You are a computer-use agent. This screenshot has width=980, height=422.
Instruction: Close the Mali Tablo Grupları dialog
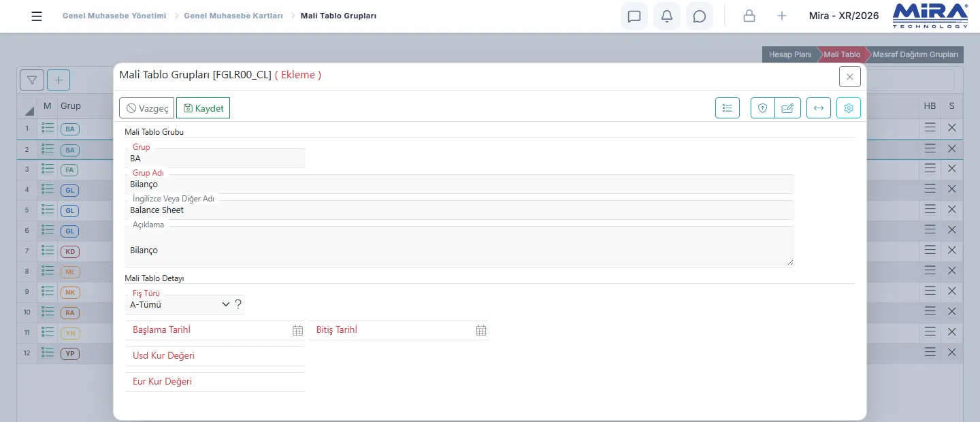(x=850, y=77)
